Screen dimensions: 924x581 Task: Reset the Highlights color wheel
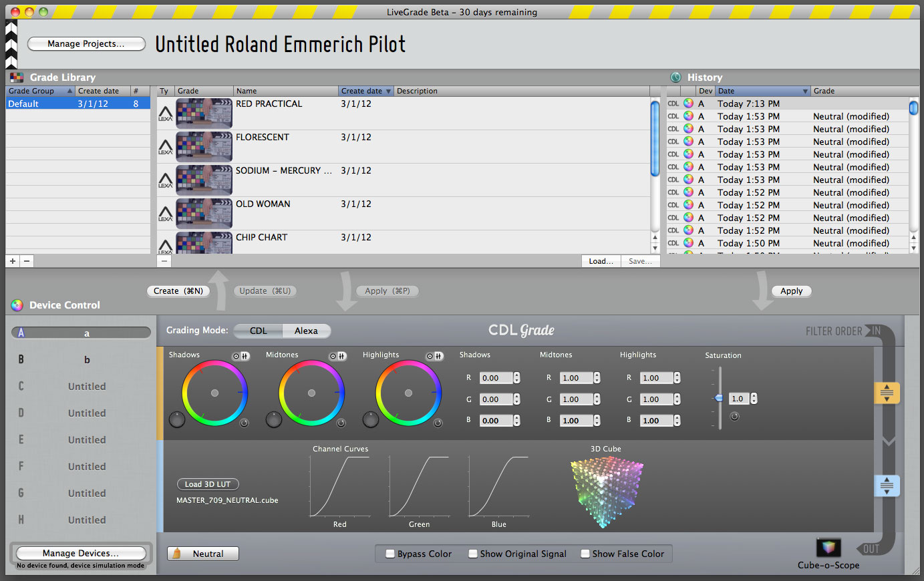[438, 423]
